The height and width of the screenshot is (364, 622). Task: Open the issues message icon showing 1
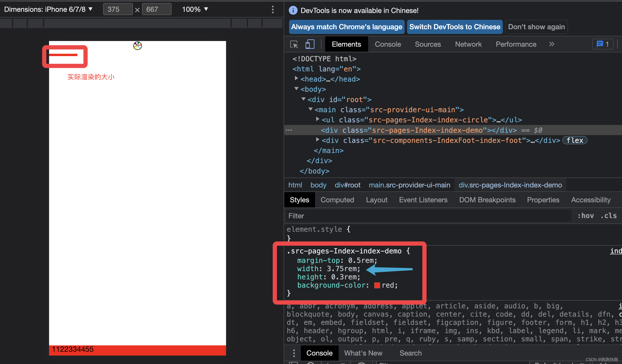coord(602,44)
